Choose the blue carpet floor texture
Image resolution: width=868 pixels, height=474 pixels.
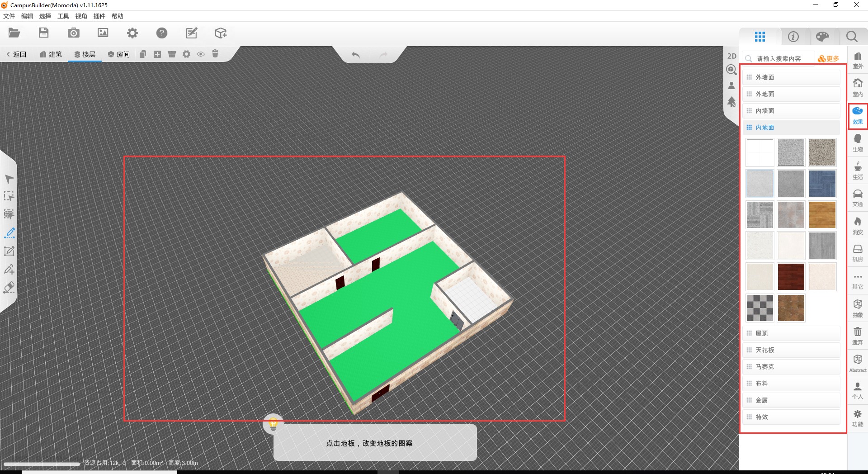[822, 184]
